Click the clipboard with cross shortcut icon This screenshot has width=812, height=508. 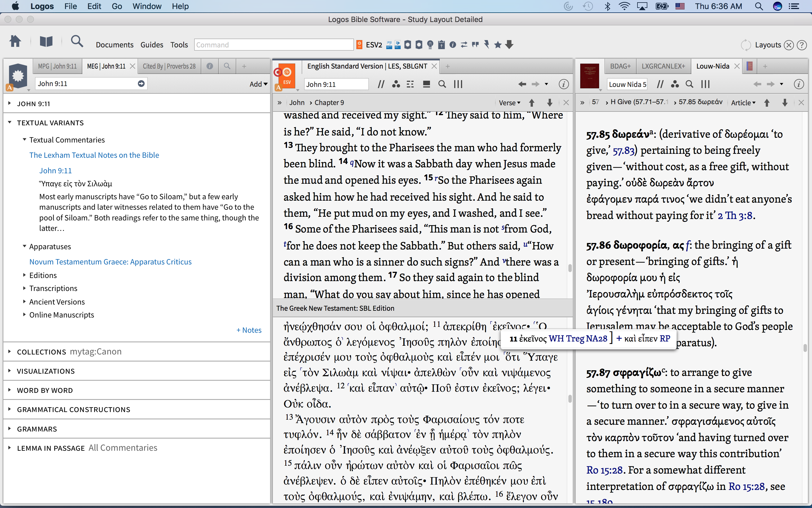click(x=442, y=45)
